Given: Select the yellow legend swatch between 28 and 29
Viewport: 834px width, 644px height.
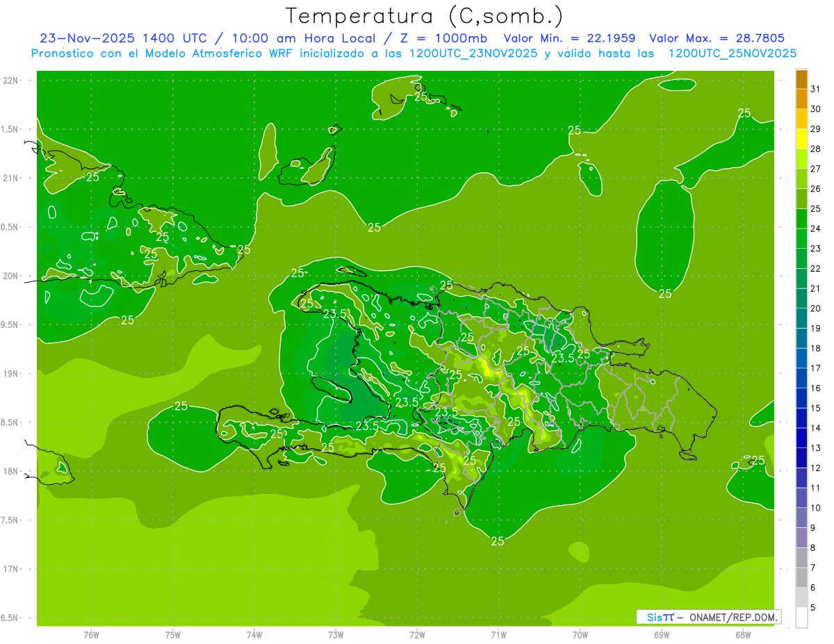Looking at the screenshot, I should point(802,138).
